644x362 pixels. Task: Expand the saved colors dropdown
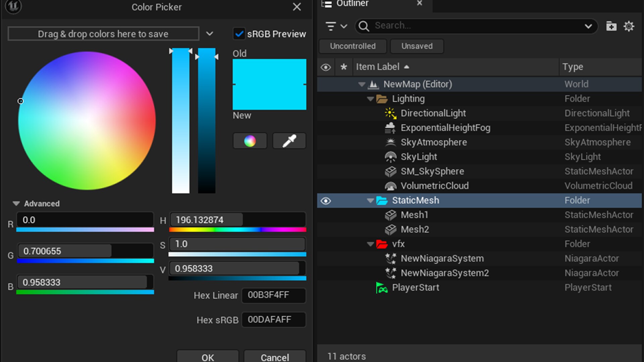pos(210,34)
